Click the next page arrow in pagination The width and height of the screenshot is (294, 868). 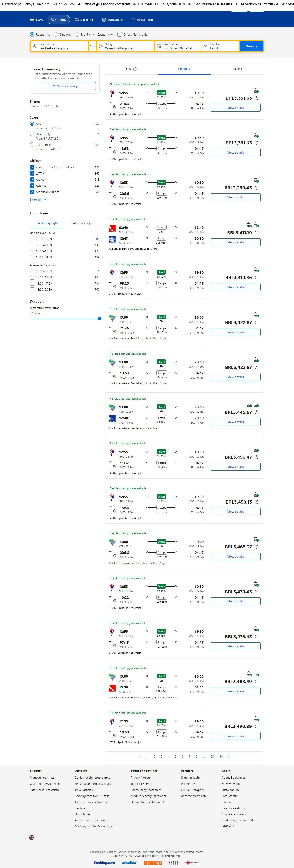pyautogui.click(x=229, y=756)
